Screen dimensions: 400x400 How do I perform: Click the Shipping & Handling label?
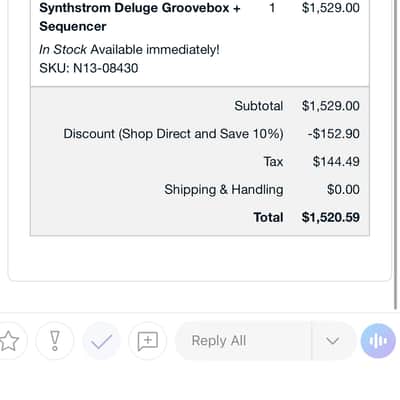pos(224,190)
